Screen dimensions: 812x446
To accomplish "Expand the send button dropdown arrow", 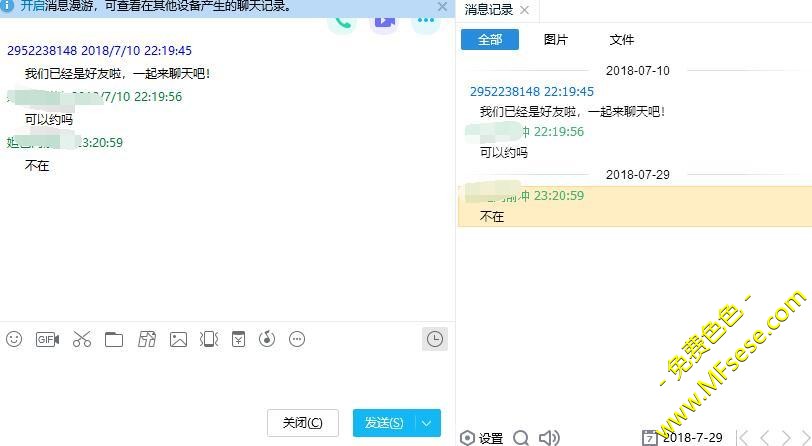I will (x=427, y=423).
